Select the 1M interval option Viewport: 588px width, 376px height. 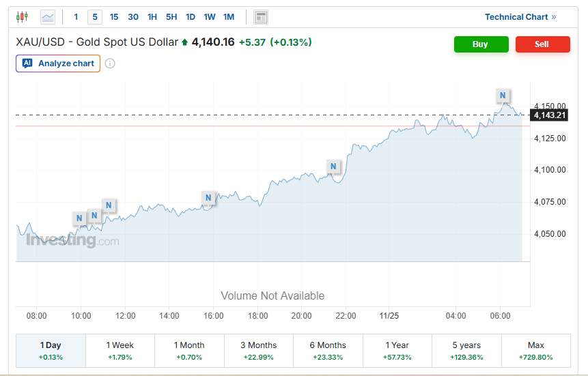[x=229, y=16]
